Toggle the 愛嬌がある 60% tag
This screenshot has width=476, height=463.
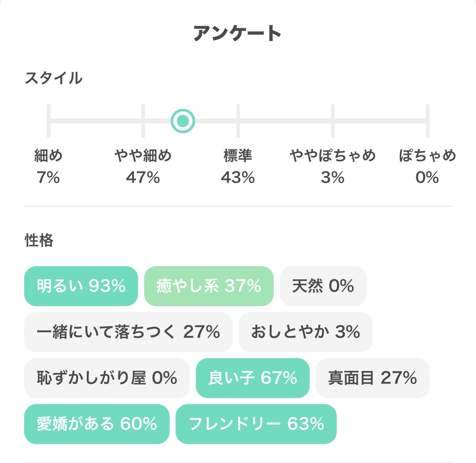pos(97,424)
